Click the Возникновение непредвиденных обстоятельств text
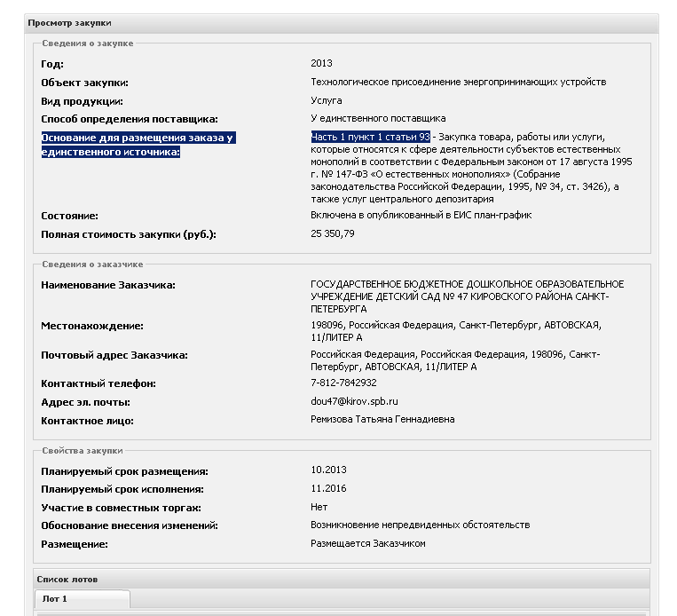This screenshot has width=677, height=616. point(420,525)
